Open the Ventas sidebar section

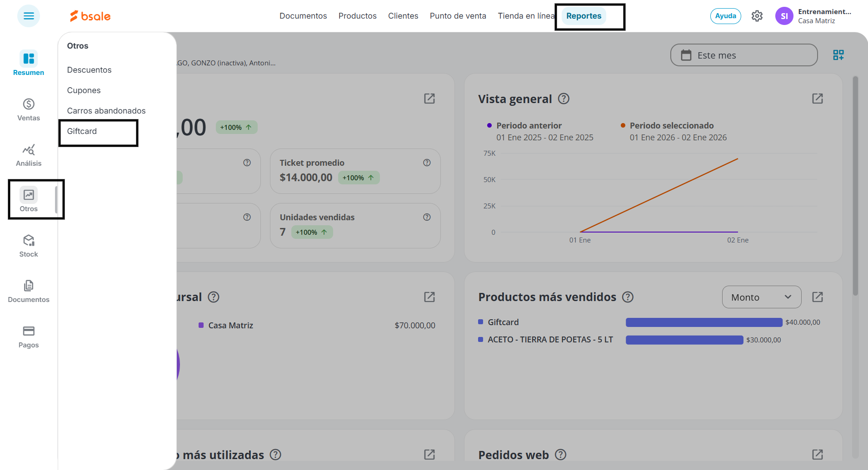coord(29,109)
